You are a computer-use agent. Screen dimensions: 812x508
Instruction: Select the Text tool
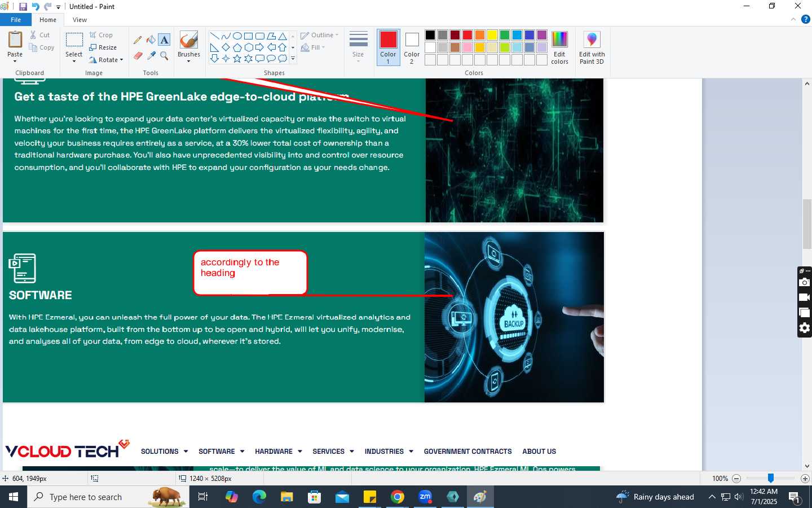click(x=164, y=40)
